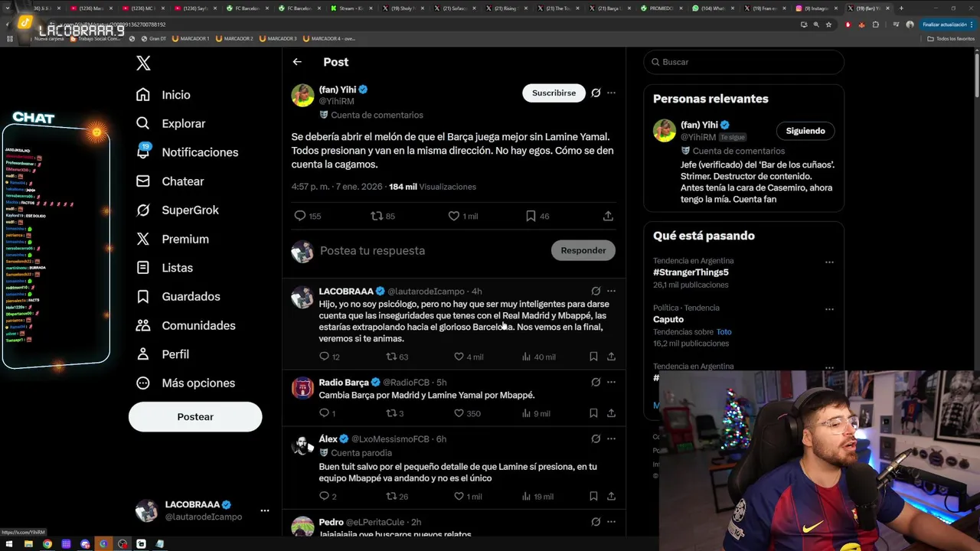Click Grok icon on LACOBRAAA reply

596,291
